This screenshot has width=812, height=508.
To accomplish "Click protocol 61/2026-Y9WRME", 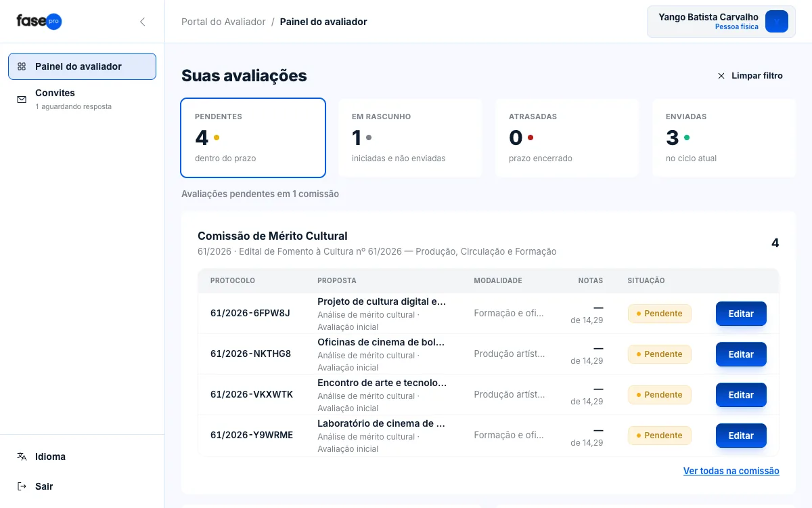I will click(252, 435).
